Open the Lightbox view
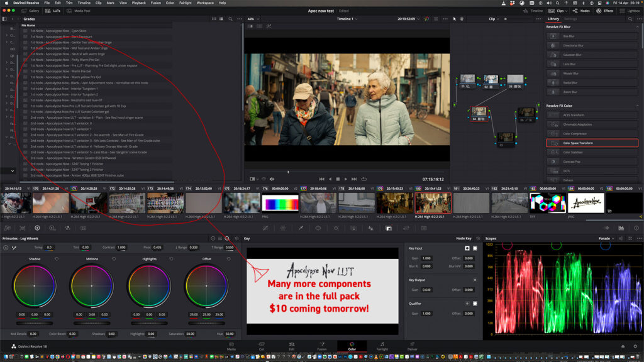The height and width of the screenshot is (362, 644). 630,11
